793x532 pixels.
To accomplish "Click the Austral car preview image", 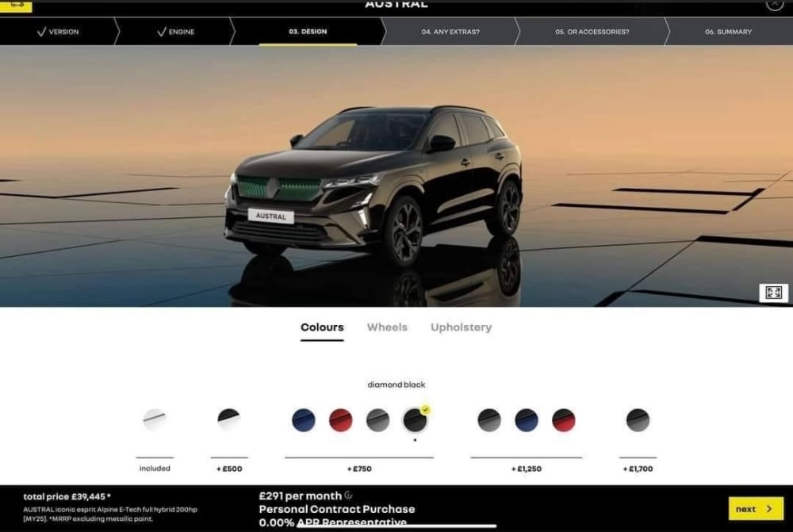I will (374, 185).
